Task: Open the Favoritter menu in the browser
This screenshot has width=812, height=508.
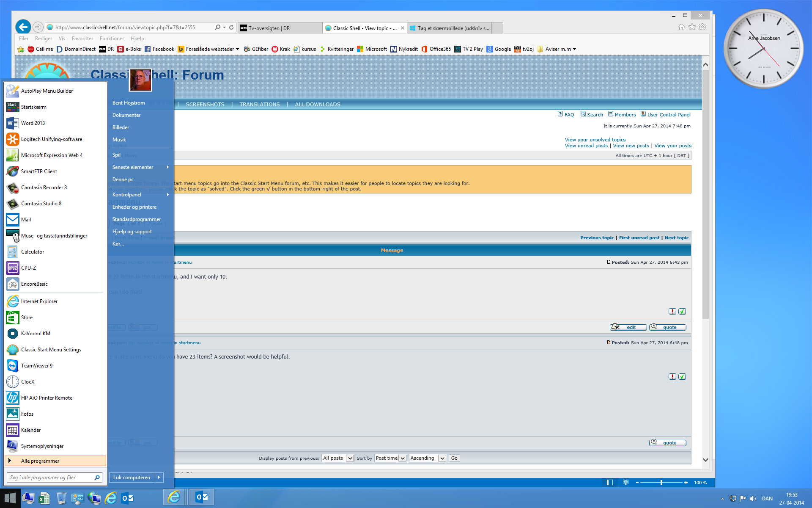Action: pos(82,39)
